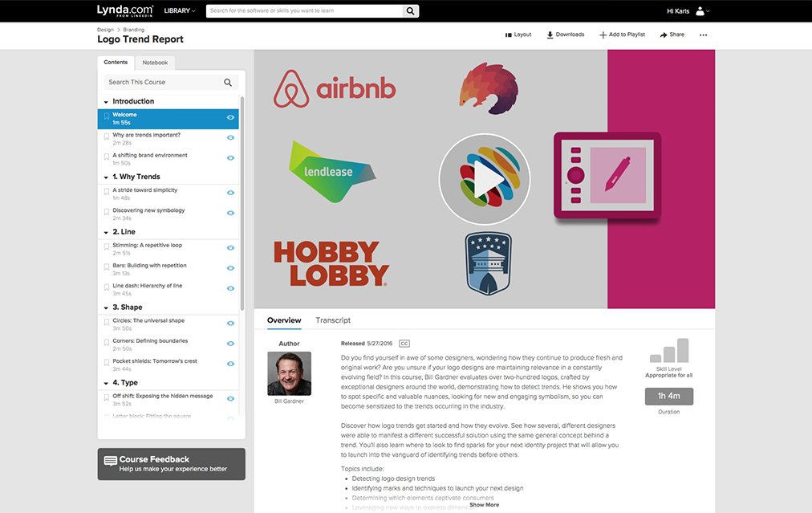Bookmark 'Why are trends important?' video

(107, 136)
